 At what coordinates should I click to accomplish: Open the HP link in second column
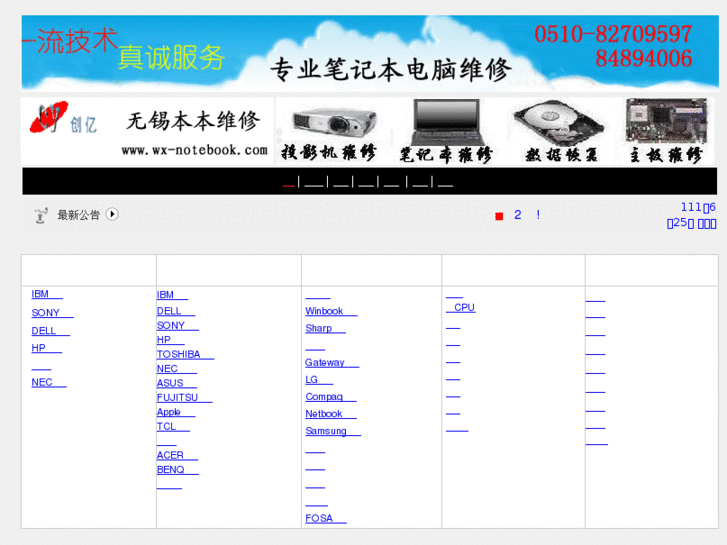[x=171, y=340]
